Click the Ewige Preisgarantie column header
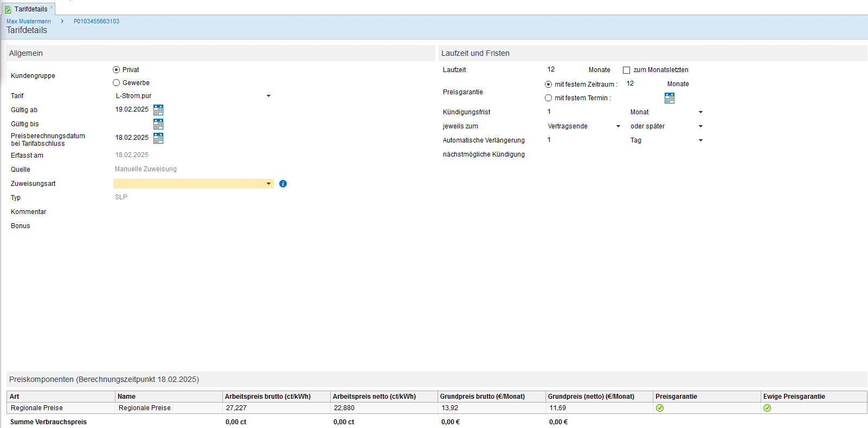Image resolution: width=868 pixels, height=428 pixels. tap(814, 397)
